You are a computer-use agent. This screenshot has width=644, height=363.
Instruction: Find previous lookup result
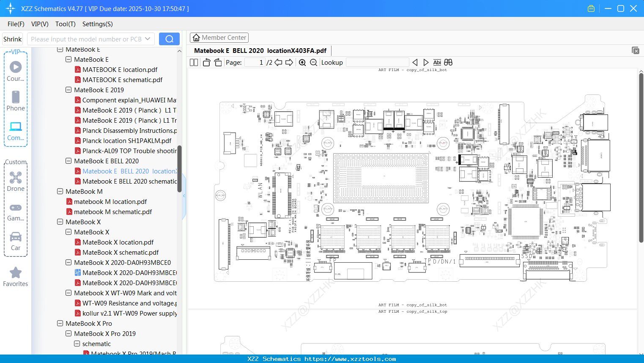tap(415, 63)
